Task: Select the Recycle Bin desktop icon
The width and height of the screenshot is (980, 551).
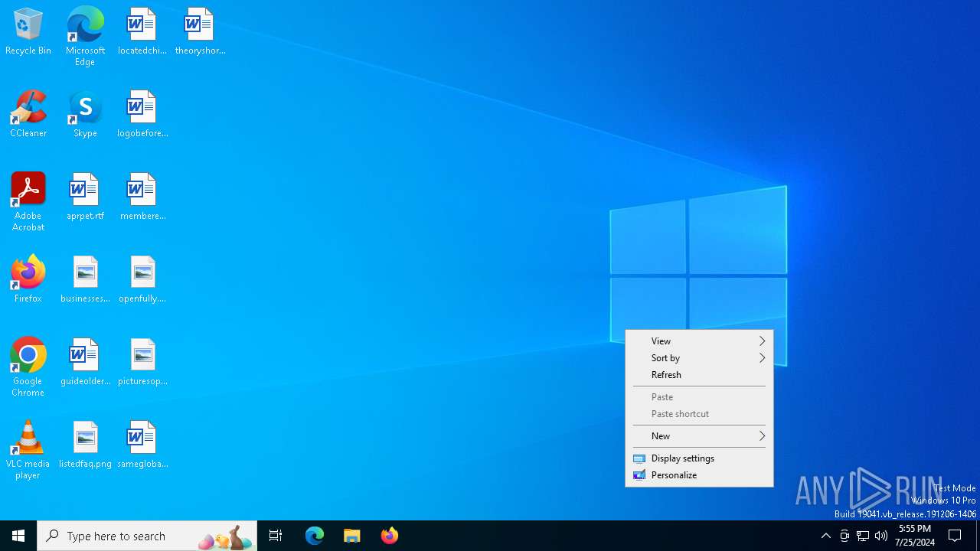Action: (x=28, y=32)
